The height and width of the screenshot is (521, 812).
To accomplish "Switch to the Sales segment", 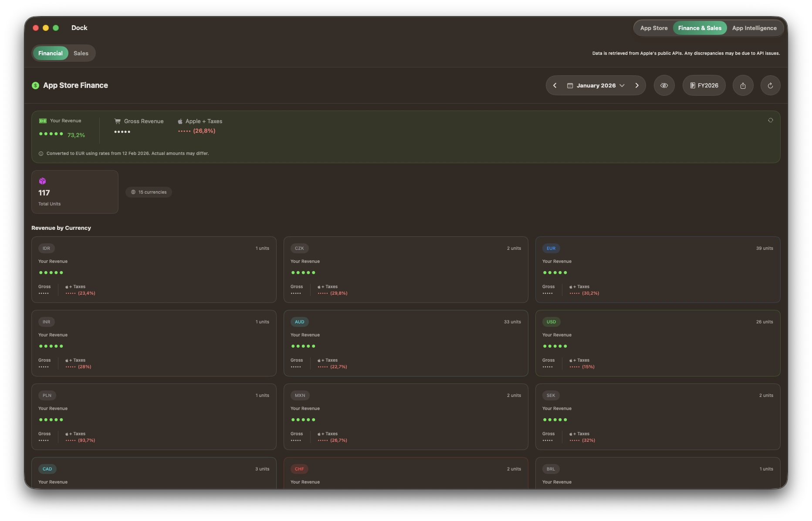I will 81,53.
